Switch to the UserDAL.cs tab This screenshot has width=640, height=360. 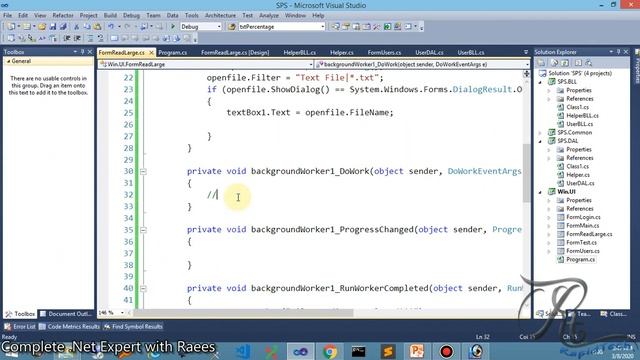click(x=429, y=53)
